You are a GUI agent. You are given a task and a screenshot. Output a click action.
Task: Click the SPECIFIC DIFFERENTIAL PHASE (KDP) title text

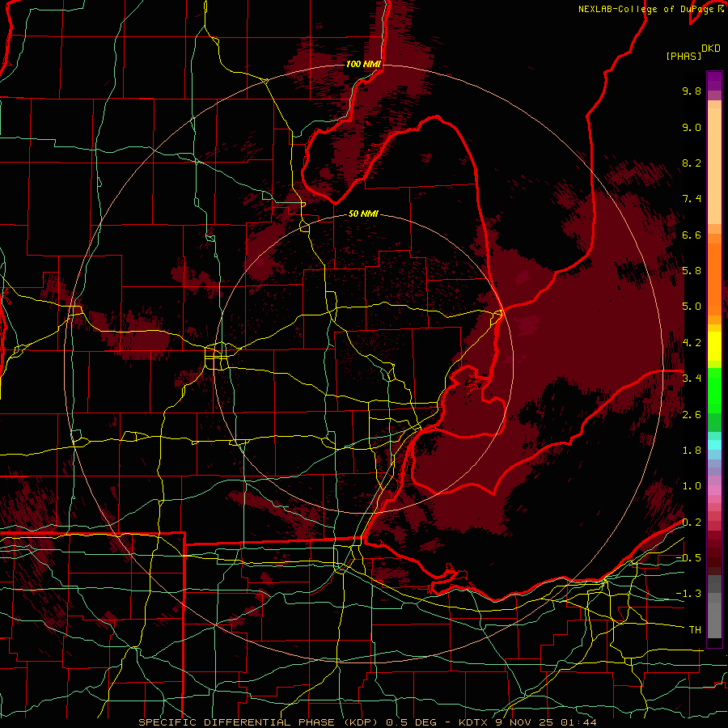(260, 722)
